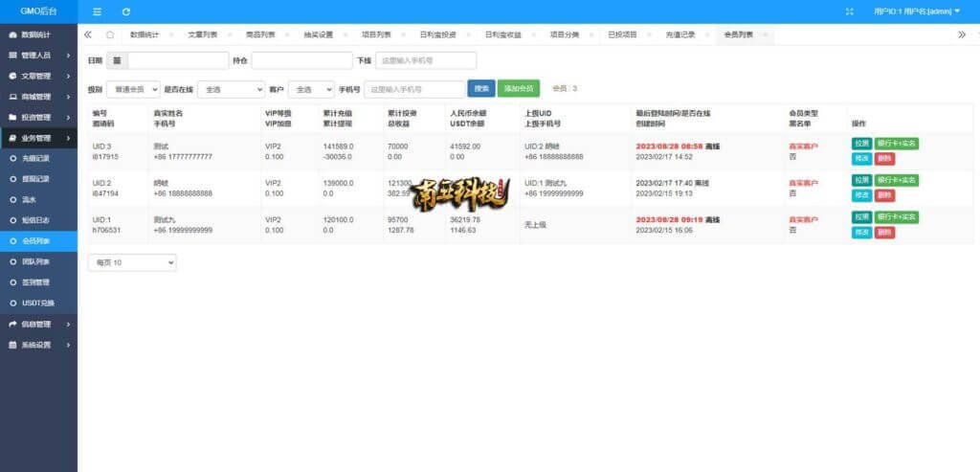Viewport: 980px width, 472px height.
Task: Click the calendar icon beside the date field
Action: click(116, 60)
